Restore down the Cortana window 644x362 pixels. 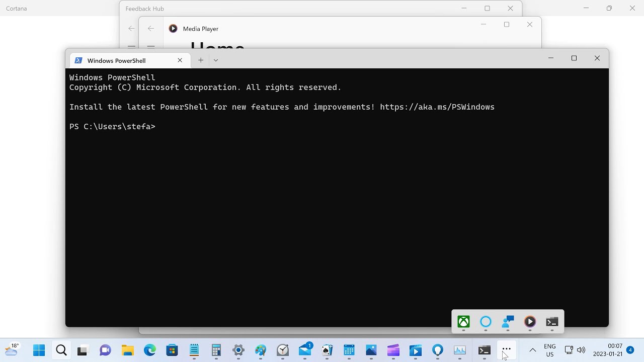click(x=609, y=8)
